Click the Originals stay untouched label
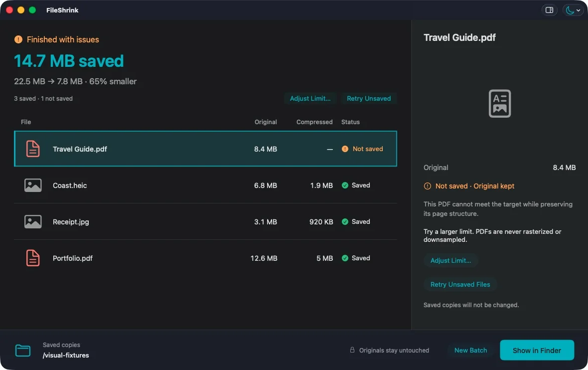Image resolution: width=588 pixels, height=370 pixels. click(394, 351)
